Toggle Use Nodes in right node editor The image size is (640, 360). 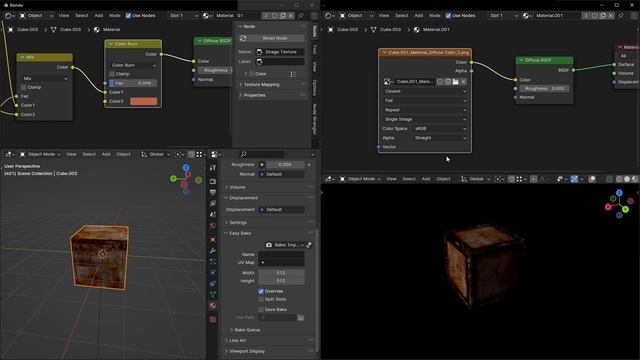[x=448, y=16]
